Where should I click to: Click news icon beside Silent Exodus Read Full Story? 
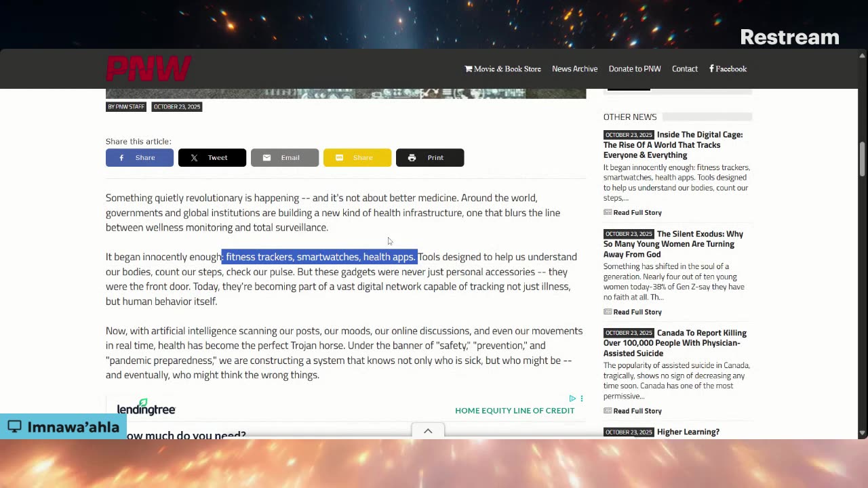(x=608, y=312)
